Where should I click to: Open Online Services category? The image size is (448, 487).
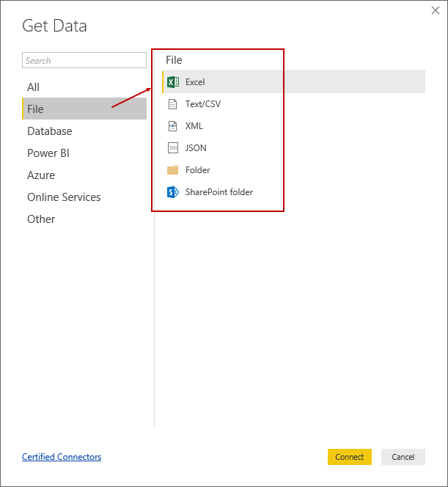(64, 197)
